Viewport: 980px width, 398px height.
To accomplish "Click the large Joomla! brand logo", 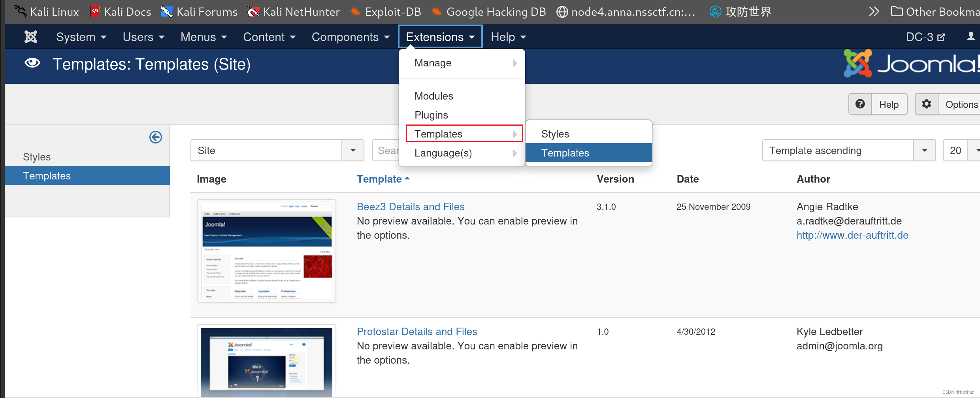I will click(911, 63).
